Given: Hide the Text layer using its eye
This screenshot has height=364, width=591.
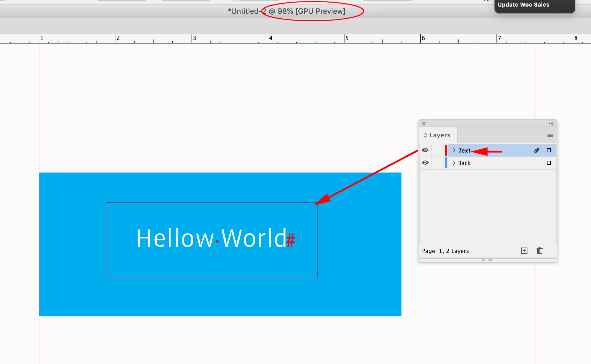Looking at the screenshot, I should pos(425,150).
